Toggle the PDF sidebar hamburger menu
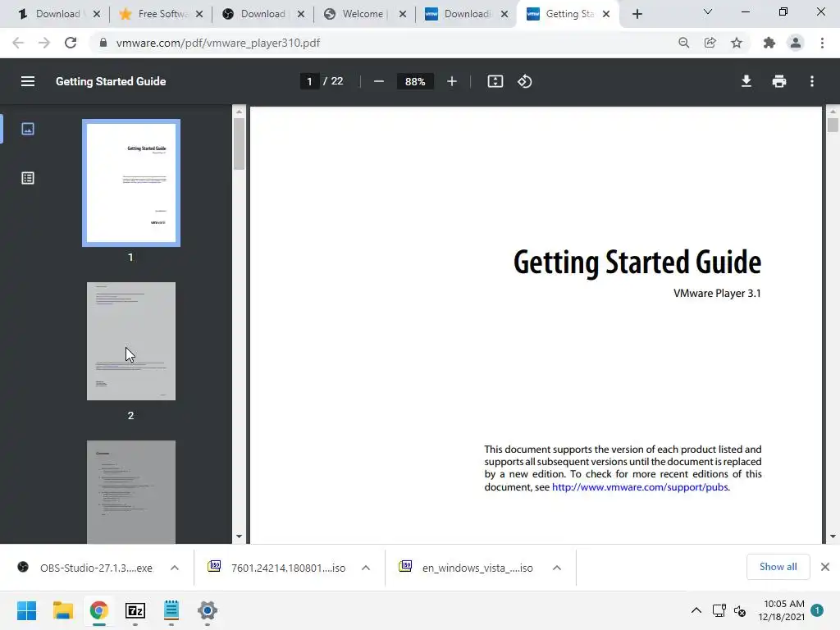The height and width of the screenshot is (630, 840). coord(28,81)
